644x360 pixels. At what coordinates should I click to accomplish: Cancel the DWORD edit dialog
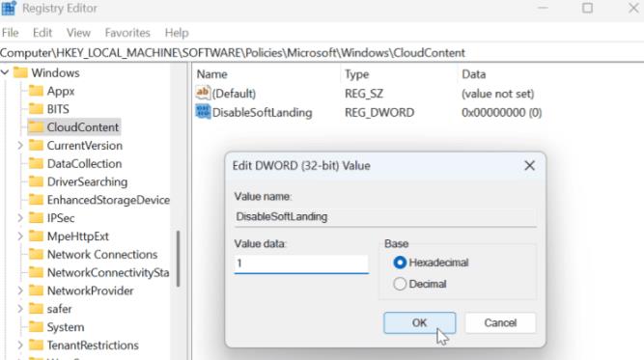coord(500,322)
